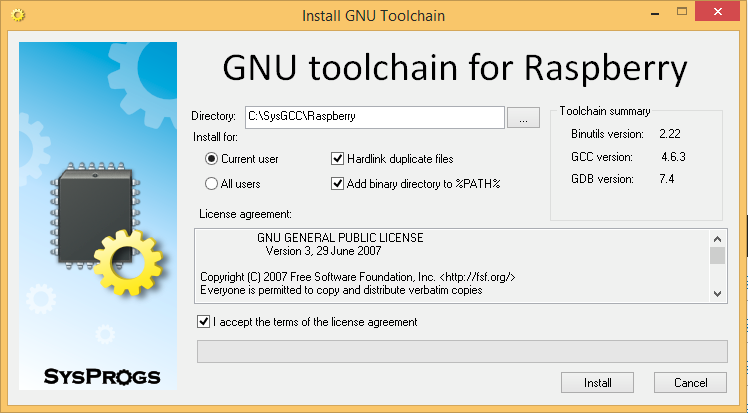
Task: Click the Version 3, 29 June 2007 line
Action: point(323,251)
